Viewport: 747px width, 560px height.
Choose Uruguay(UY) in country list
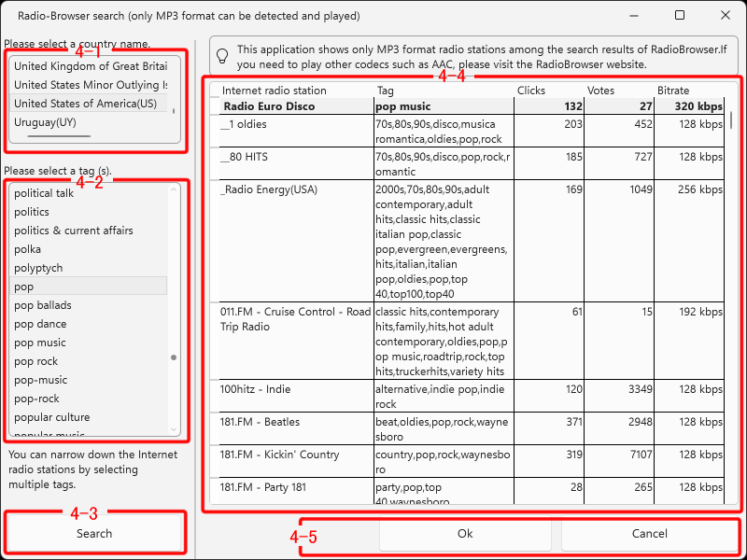(47, 122)
